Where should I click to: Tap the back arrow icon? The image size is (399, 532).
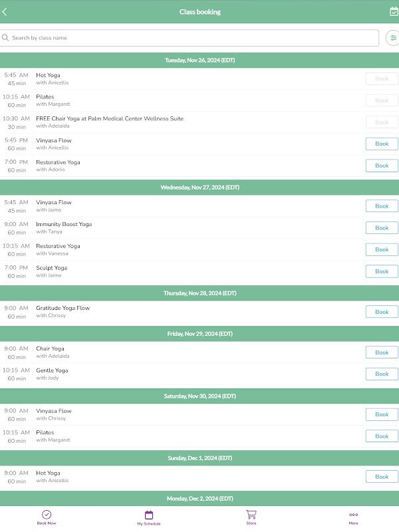coord(5,12)
